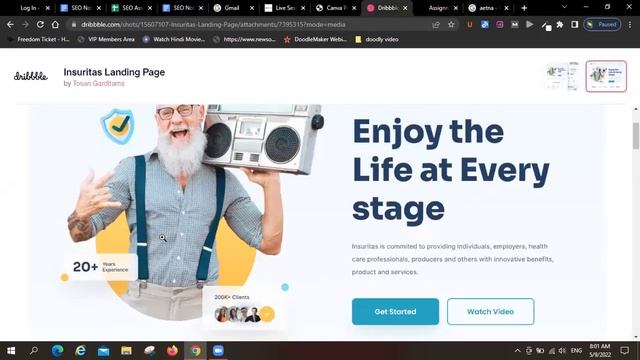The height and width of the screenshot is (360, 640).
Task: Go back to the previous page
Action: coord(10,24)
